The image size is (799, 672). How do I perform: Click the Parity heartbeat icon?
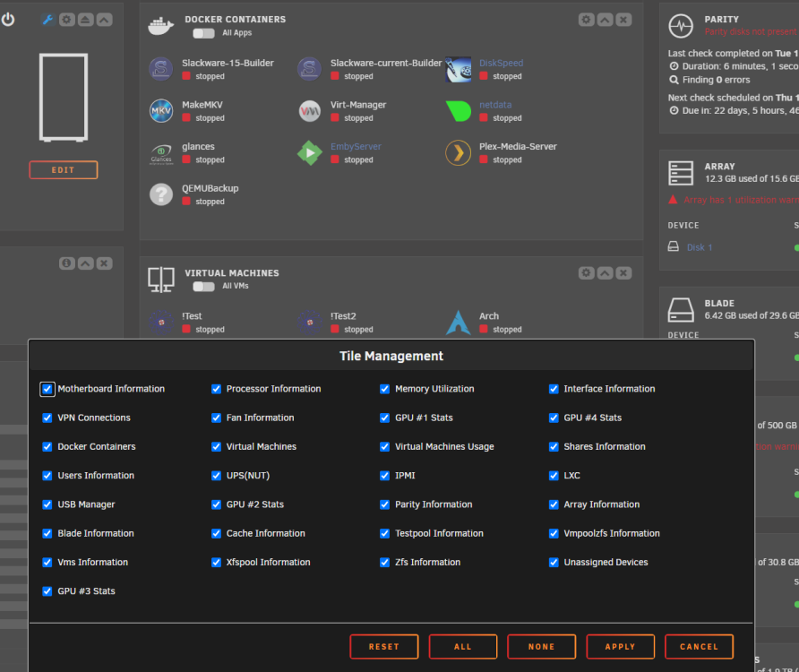point(681,25)
